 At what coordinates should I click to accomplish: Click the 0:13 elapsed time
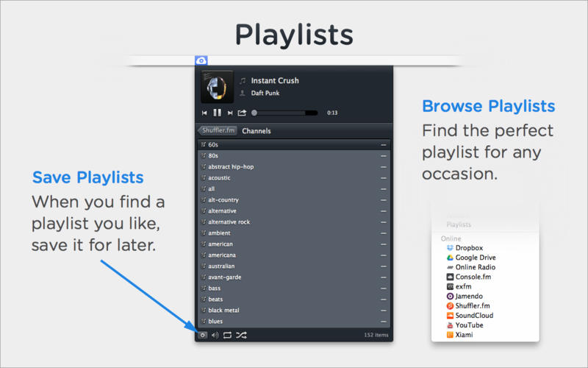click(332, 113)
